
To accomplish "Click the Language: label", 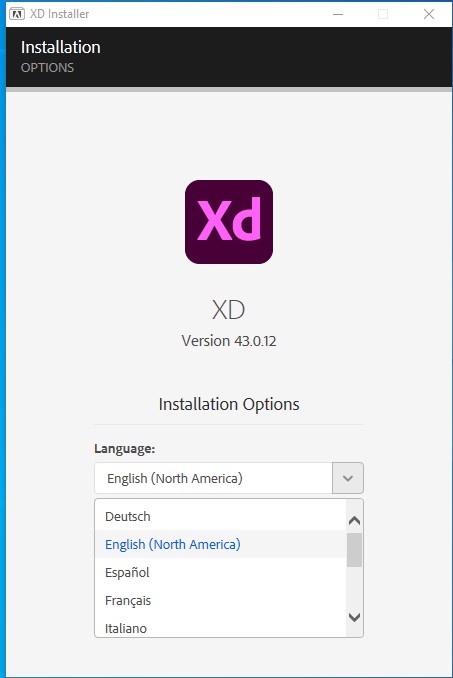I will pyautogui.click(x=124, y=448).
